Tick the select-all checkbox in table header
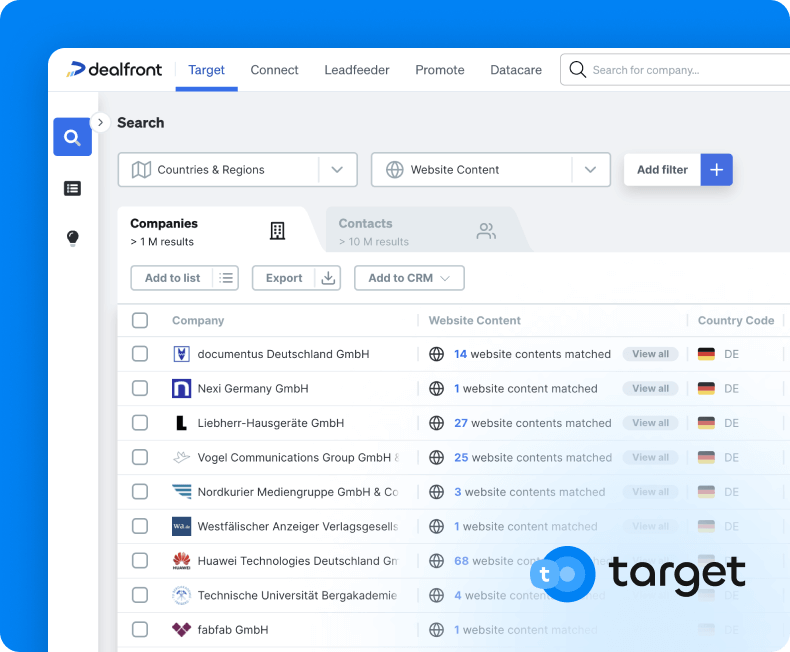This screenshot has height=652, width=790. pos(140,320)
